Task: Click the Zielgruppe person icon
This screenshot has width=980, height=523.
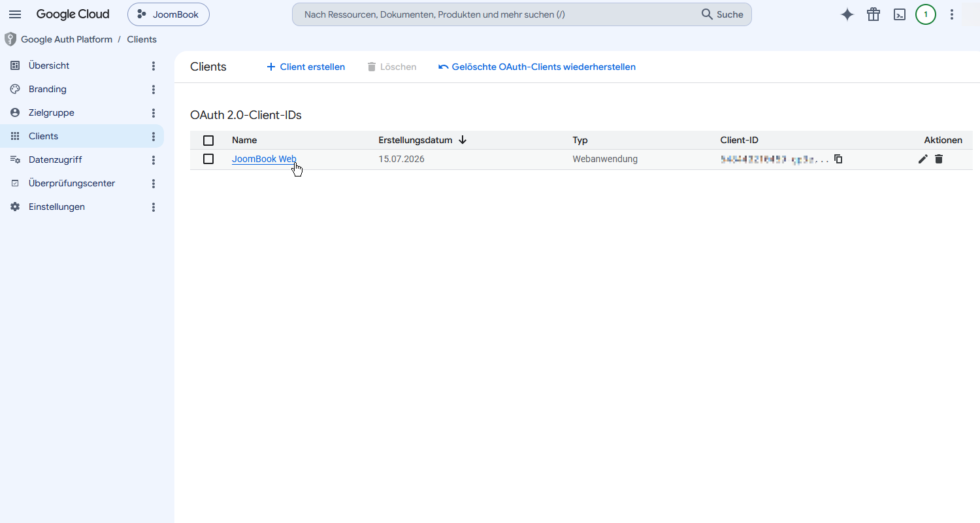Action: 15,112
